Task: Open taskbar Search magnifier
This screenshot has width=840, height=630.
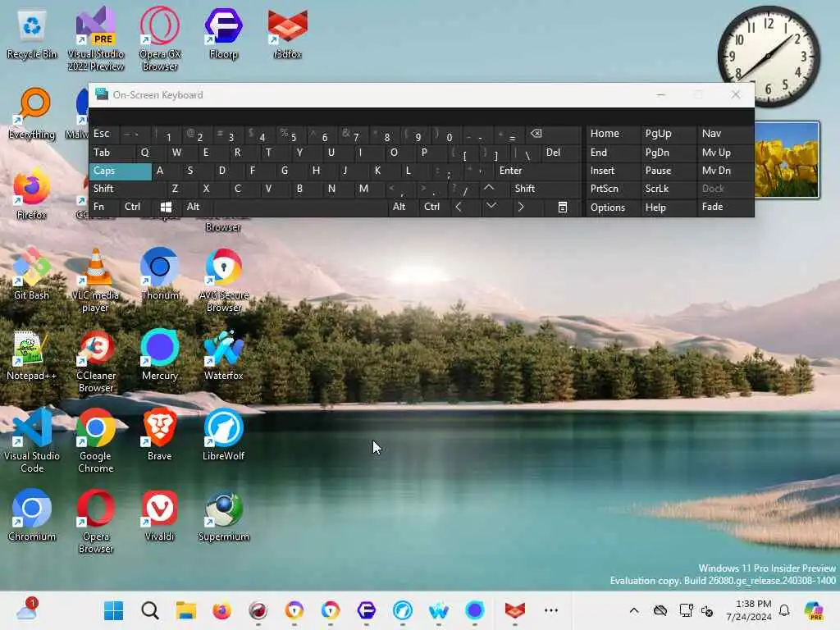Action: click(x=150, y=610)
